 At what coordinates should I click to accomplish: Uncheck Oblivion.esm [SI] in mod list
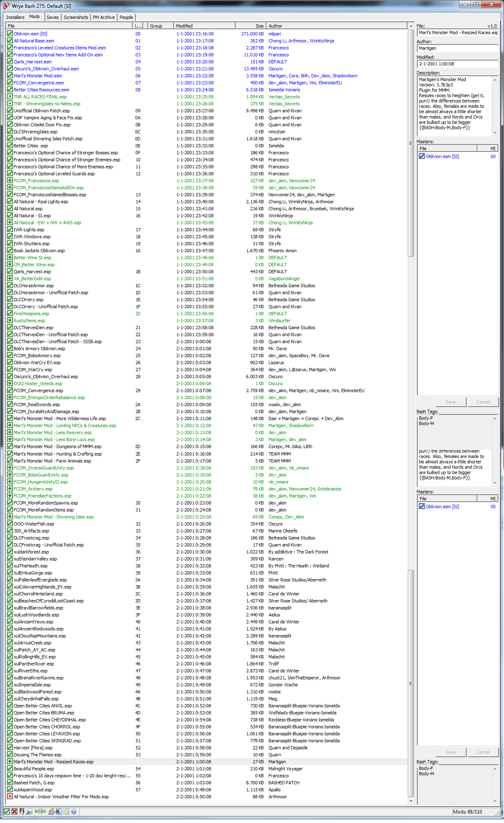click(10, 34)
